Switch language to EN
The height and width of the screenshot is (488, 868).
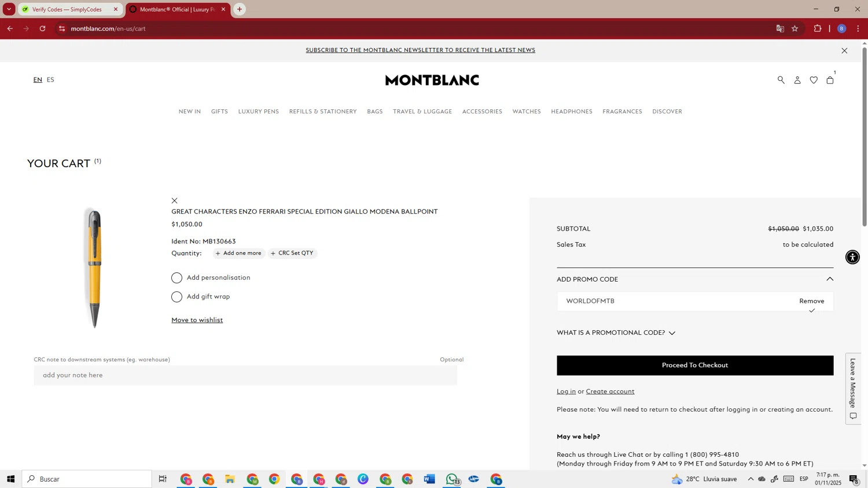tap(38, 80)
